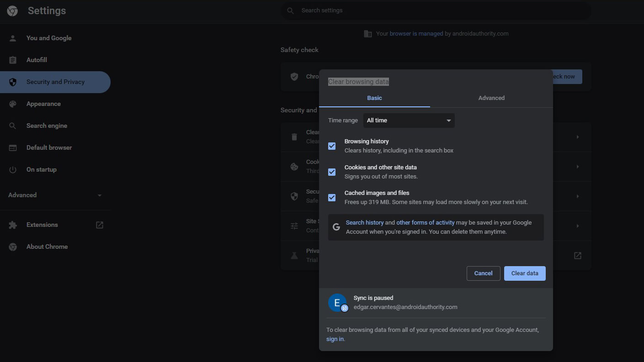Image resolution: width=644 pixels, height=362 pixels.
Task: Click the Cancel button
Action: pyautogui.click(x=483, y=273)
